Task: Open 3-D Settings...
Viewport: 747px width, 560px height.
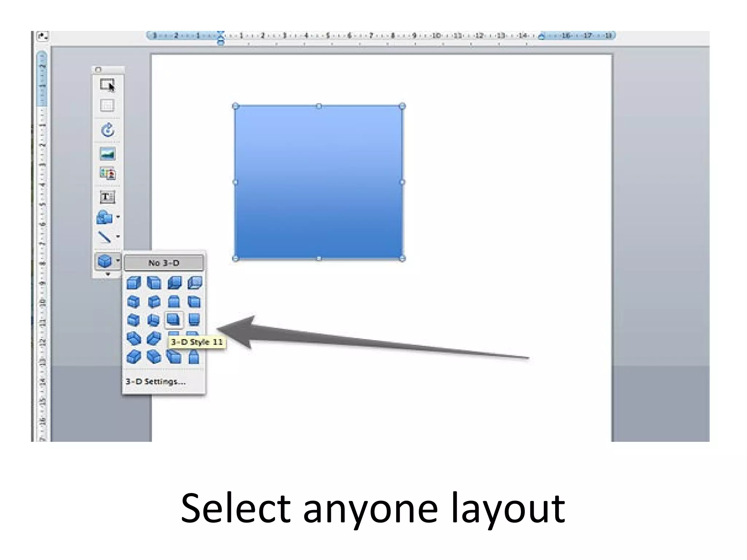Action: [156, 381]
